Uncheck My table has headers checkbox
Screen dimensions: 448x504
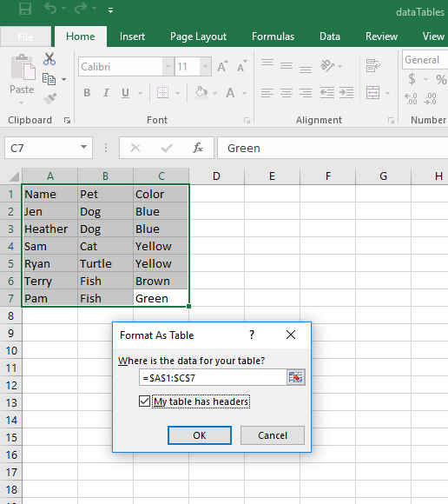click(144, 401)
